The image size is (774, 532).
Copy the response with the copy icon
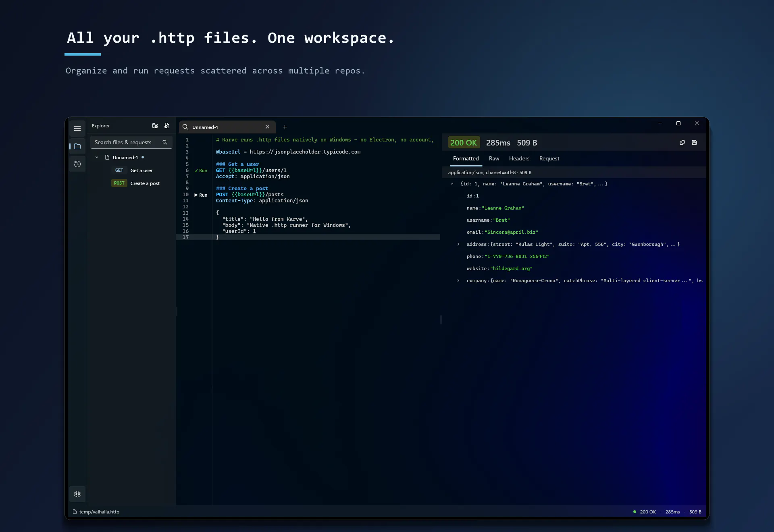[x=682, y=143]
